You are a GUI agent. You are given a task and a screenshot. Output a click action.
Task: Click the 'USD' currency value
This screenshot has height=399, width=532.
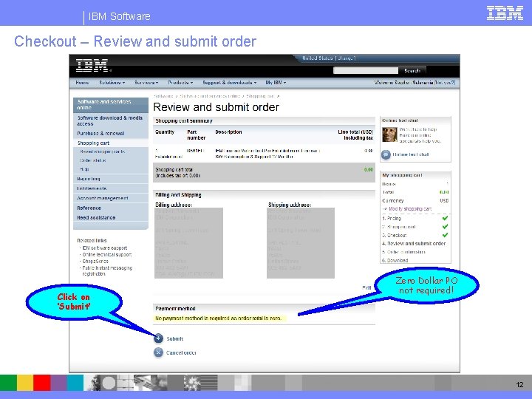pyautogui.click(x=444, y=200)
